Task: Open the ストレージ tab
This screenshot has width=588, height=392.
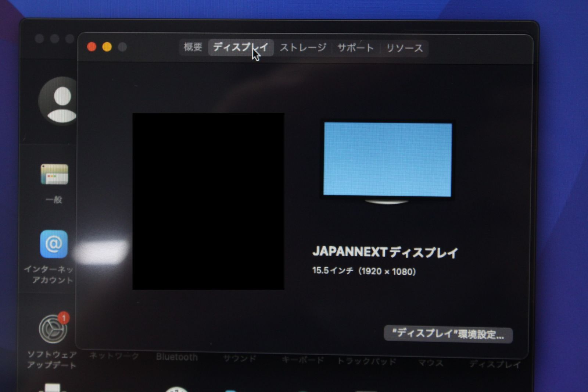Action: tap(303, 48)
